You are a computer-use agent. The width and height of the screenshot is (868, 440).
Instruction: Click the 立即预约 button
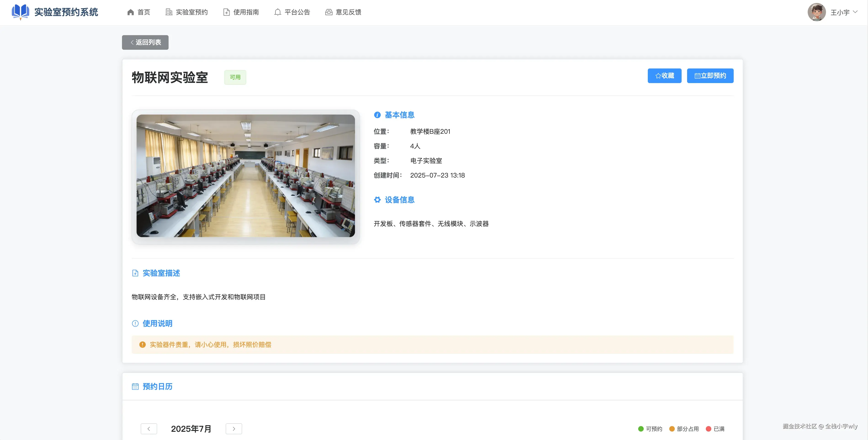[710, 76]
